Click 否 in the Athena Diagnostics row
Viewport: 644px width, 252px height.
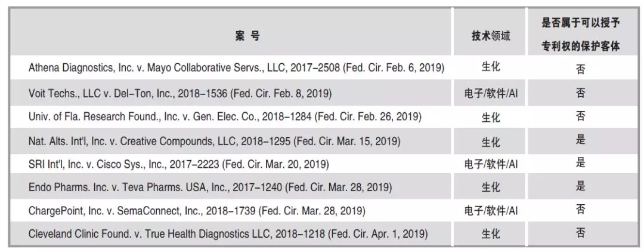click(x=581, y=69)
